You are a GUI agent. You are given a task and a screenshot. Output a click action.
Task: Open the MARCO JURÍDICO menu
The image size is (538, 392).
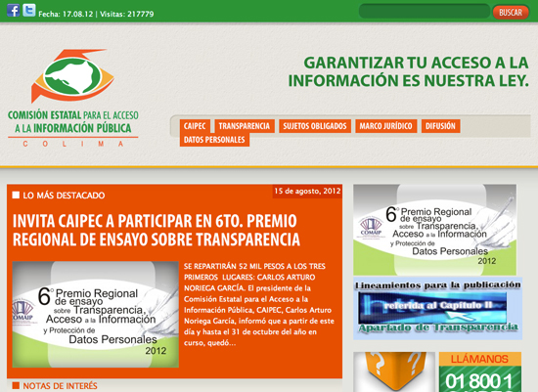pos(385,126)
